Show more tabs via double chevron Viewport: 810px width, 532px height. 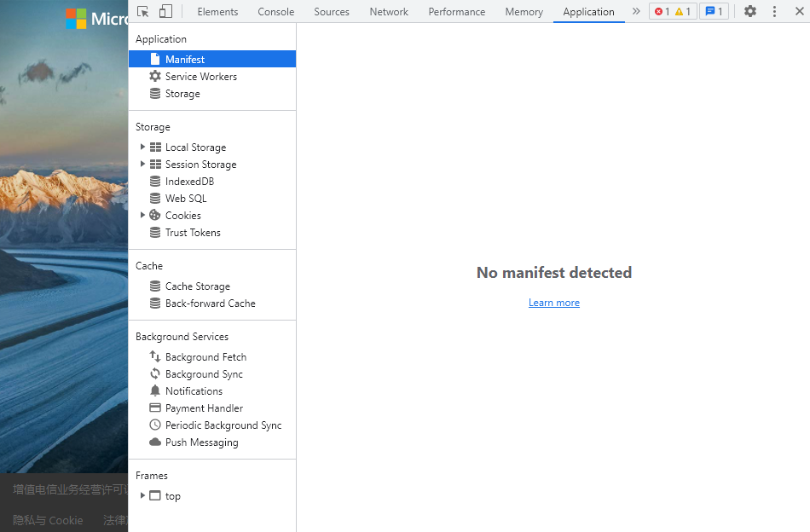636,12
